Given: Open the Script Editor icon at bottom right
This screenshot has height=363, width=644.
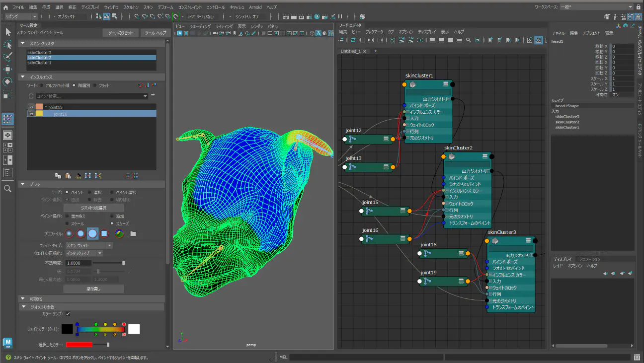Looking at the screenshot, I should click(x=637, y=357).
